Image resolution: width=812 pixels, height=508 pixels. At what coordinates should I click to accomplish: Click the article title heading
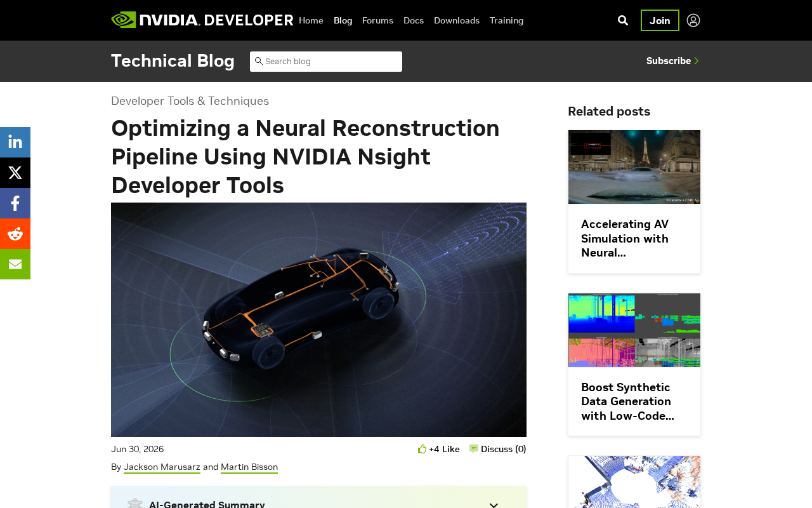tap(305, 157)
